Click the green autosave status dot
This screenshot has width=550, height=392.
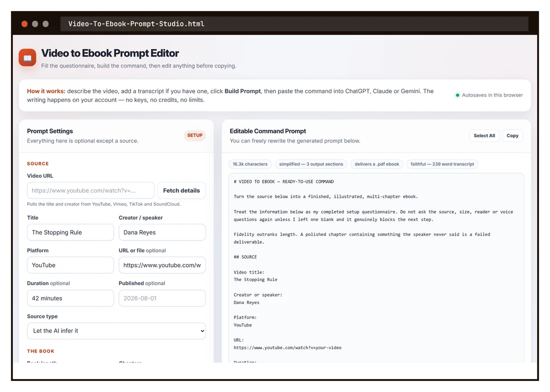click(457, 95)
